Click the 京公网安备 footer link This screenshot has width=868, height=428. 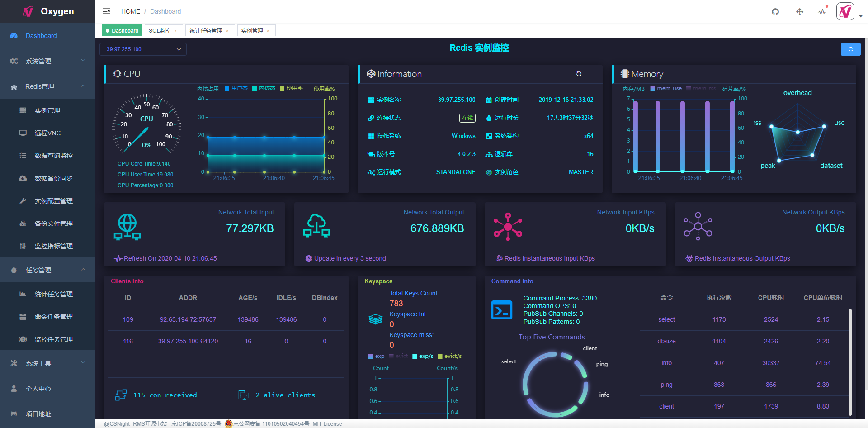click(271, 424)
